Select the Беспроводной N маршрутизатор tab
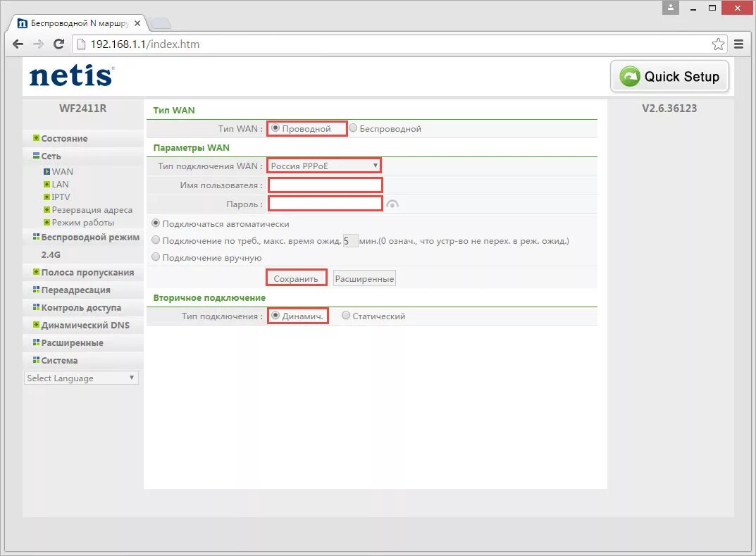Viewport: 756px width, 556px height. tap(77, 23)
